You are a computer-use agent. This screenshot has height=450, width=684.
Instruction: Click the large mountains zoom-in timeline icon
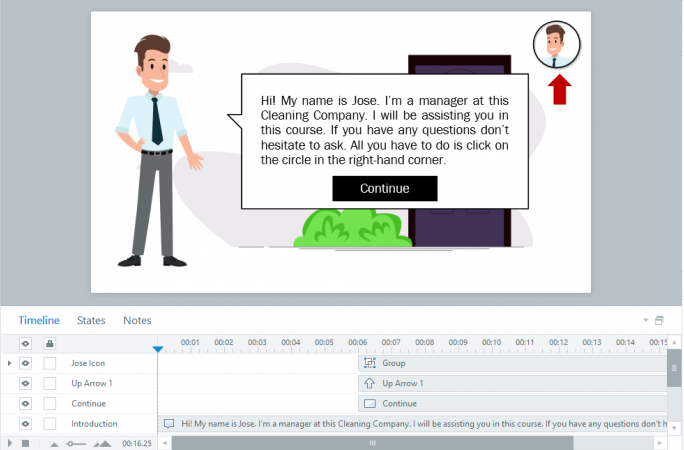pyautogui.click(x=103, y=442)
